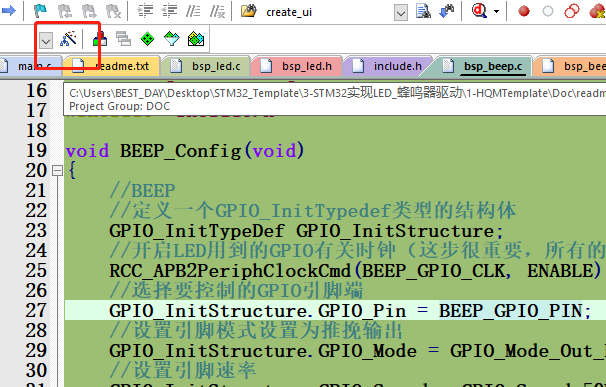Open Options for Target with the magic wand

coord(68,39)
